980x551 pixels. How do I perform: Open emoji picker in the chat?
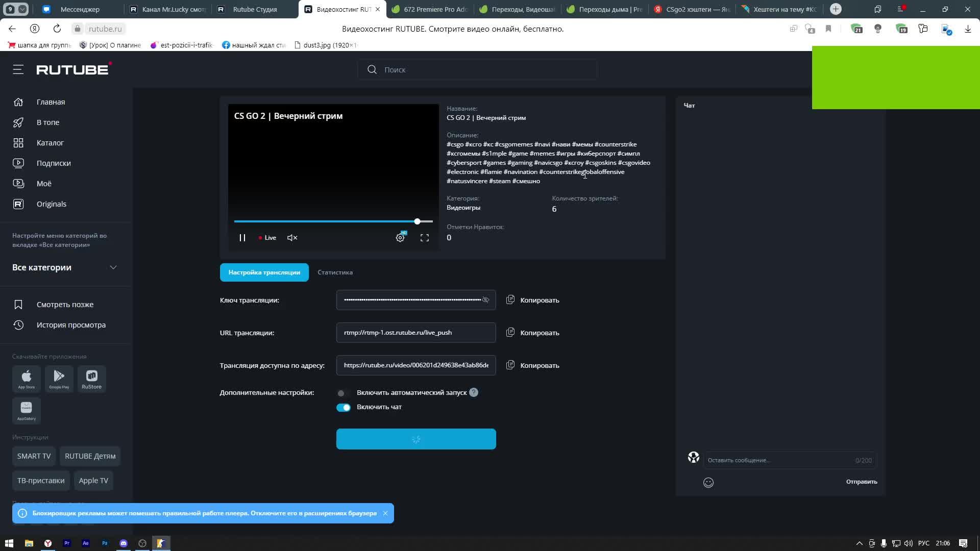(708, 483)
